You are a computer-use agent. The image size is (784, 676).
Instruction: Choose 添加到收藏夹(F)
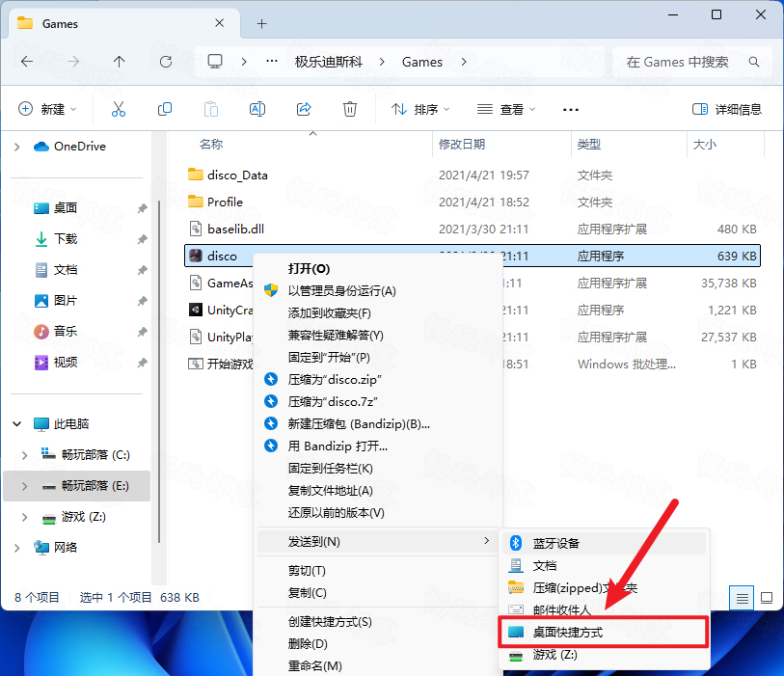pos(379,313)
